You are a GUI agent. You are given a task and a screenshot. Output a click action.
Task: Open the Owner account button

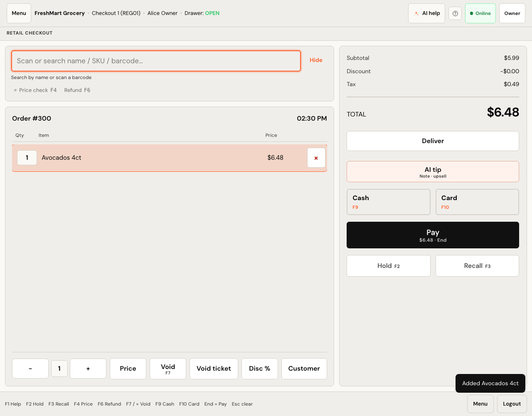512,13
